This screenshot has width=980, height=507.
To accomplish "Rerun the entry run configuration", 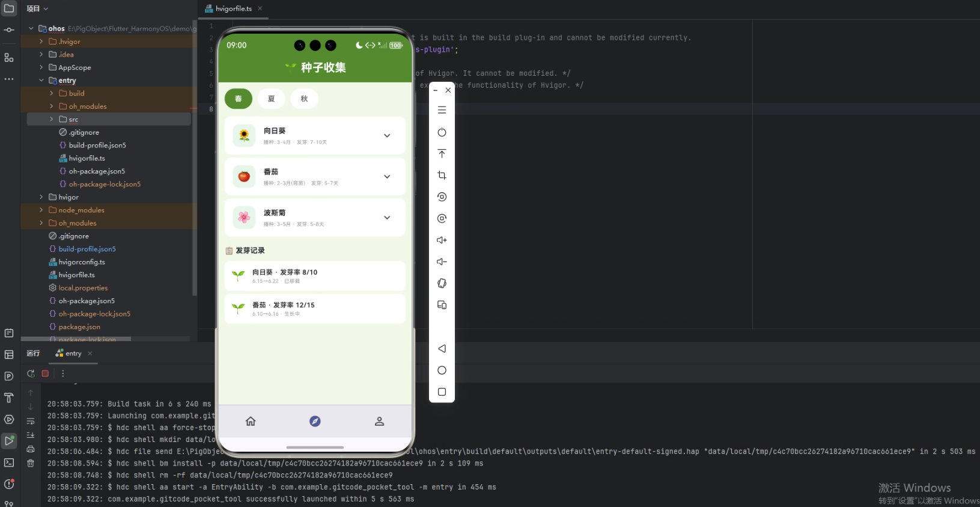I will click(x=31, y=373).
